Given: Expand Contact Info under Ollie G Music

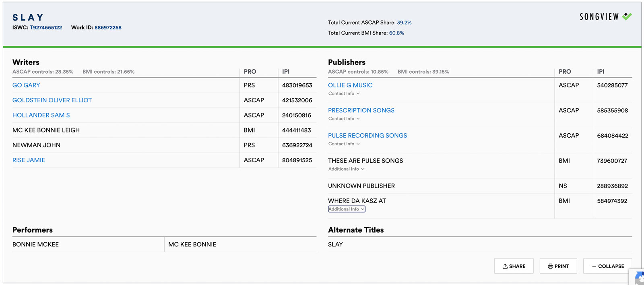Looking at the screenshot, I should pyautogui.click(x=344, y=93).
